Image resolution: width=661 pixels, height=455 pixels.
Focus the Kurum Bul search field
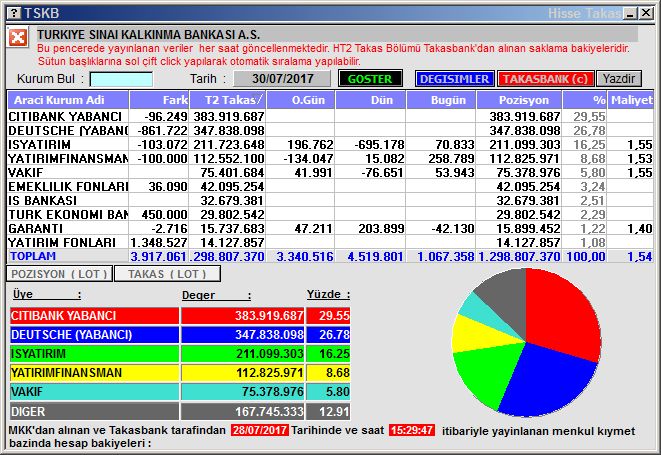pyautogui.click(x=121, y=79)
